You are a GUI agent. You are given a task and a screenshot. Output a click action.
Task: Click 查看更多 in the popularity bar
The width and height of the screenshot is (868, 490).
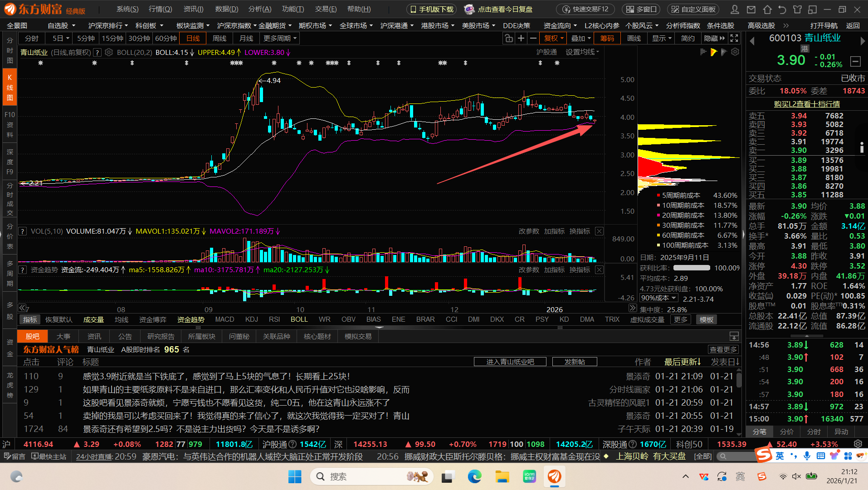click(723, 349)
